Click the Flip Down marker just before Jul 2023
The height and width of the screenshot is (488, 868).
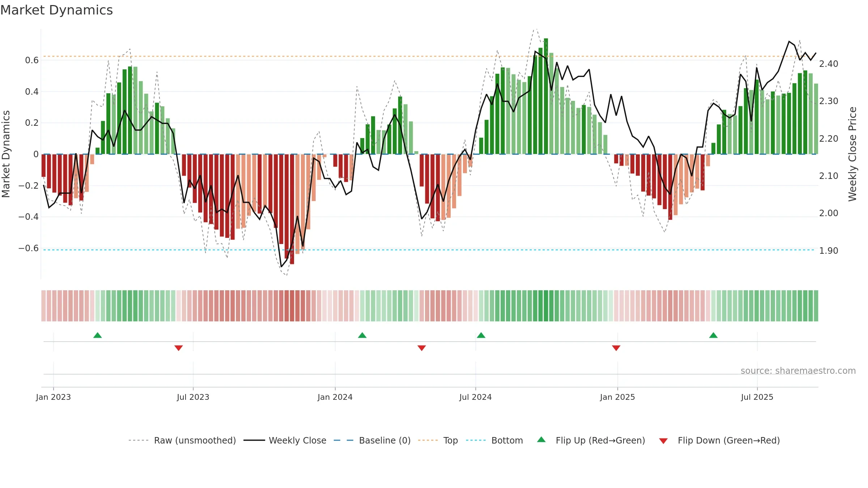point(179,348)
